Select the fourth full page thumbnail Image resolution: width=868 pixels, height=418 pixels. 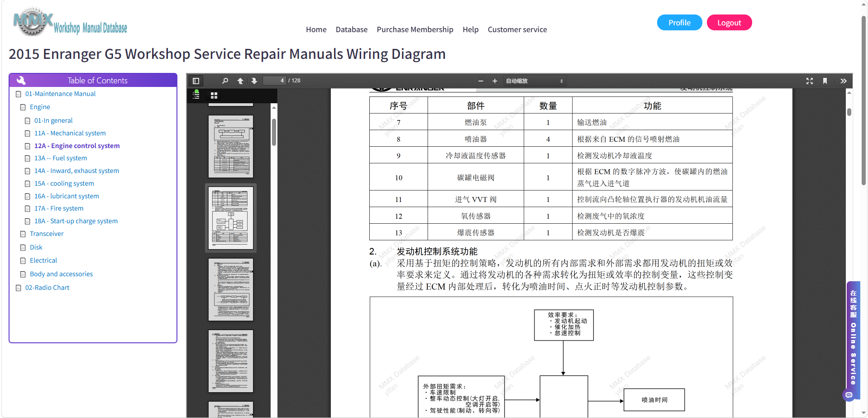click(231, 361)
